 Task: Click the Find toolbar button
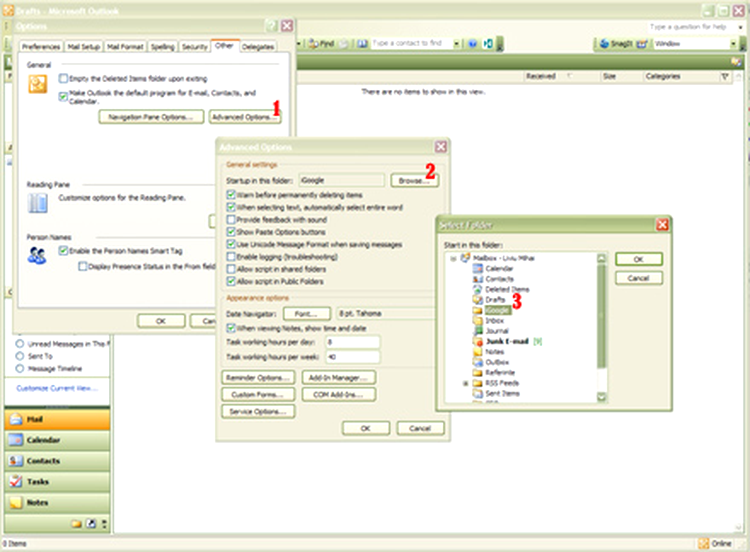click(321, 44)
